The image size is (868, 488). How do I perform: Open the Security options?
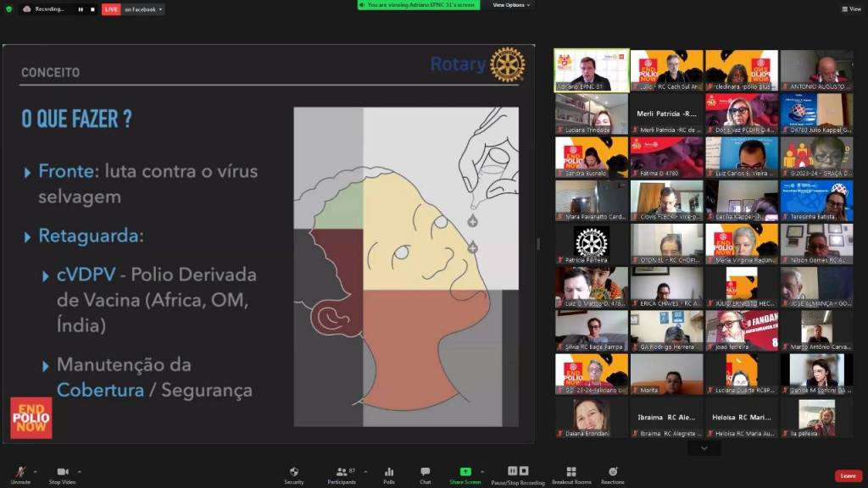coord(294,474)
